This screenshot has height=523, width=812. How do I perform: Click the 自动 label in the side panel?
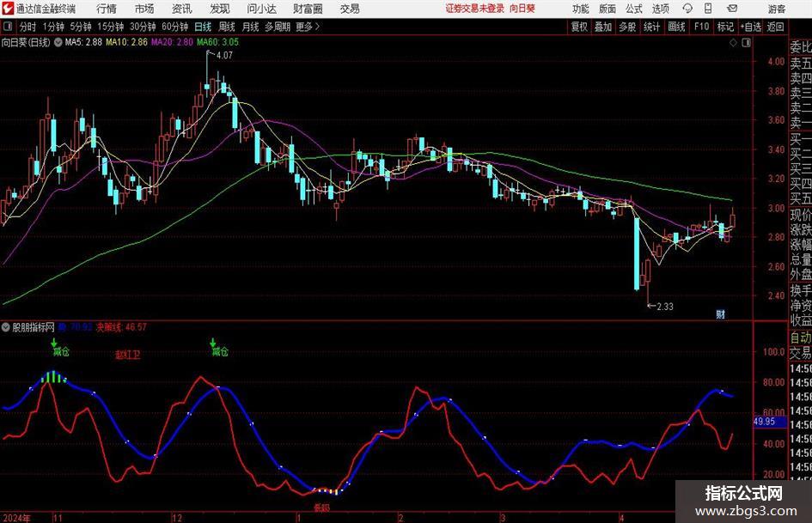pos(801,338)
